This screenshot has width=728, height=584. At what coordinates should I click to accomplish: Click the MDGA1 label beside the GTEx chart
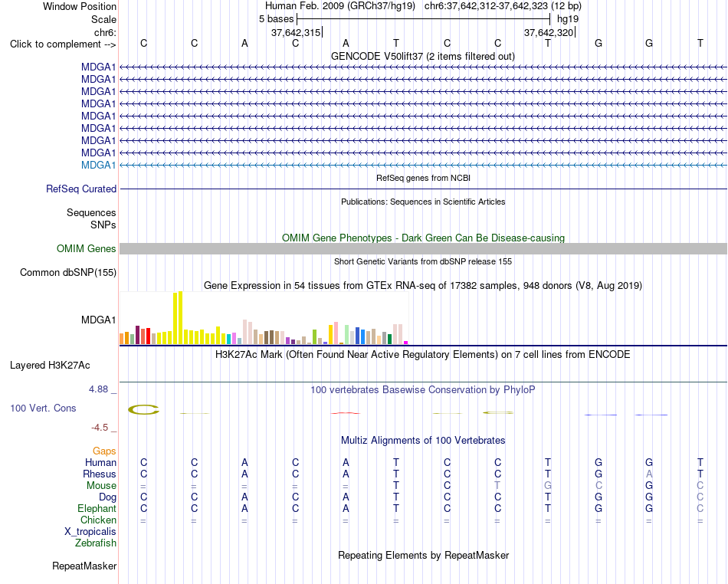pos(98,320)
